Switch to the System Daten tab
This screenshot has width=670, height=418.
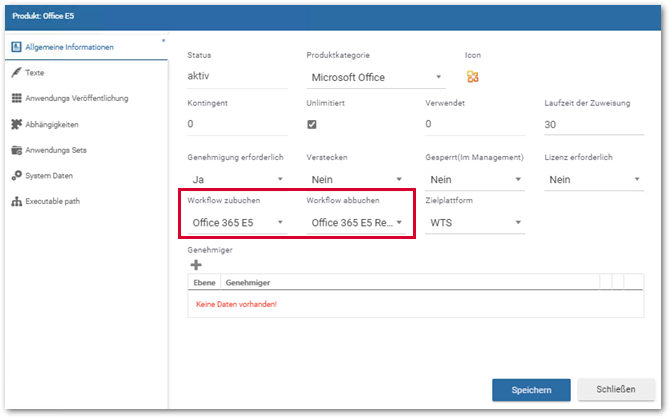click(86, 176)
